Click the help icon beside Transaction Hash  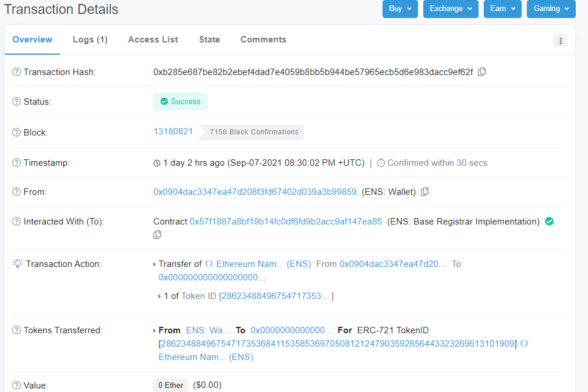click(x=16, y=72)
